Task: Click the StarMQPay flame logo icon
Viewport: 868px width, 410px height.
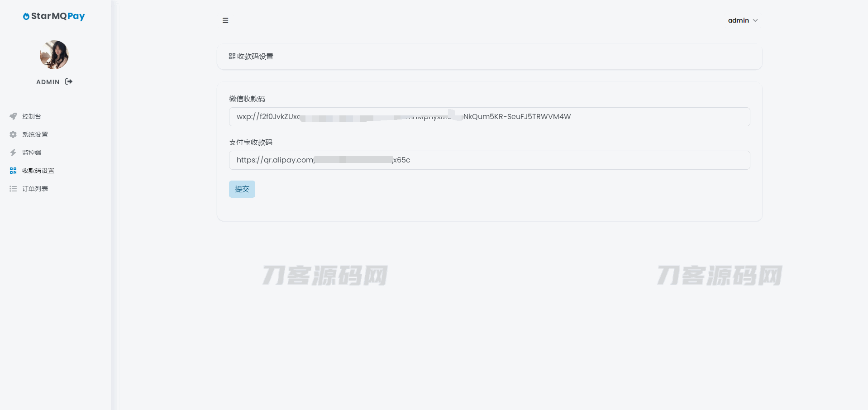Action: (26, 16)
